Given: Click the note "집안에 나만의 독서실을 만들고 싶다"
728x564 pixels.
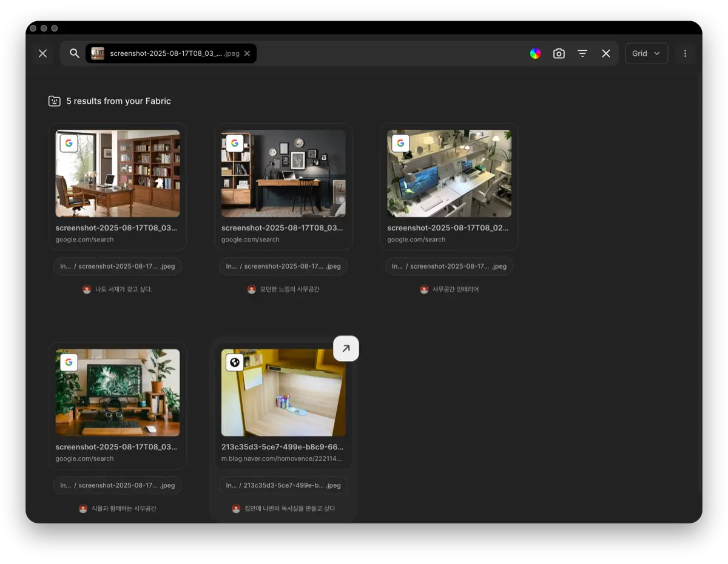Looking at the screenshot, I should pyautogui.click(x=289, y=508).
